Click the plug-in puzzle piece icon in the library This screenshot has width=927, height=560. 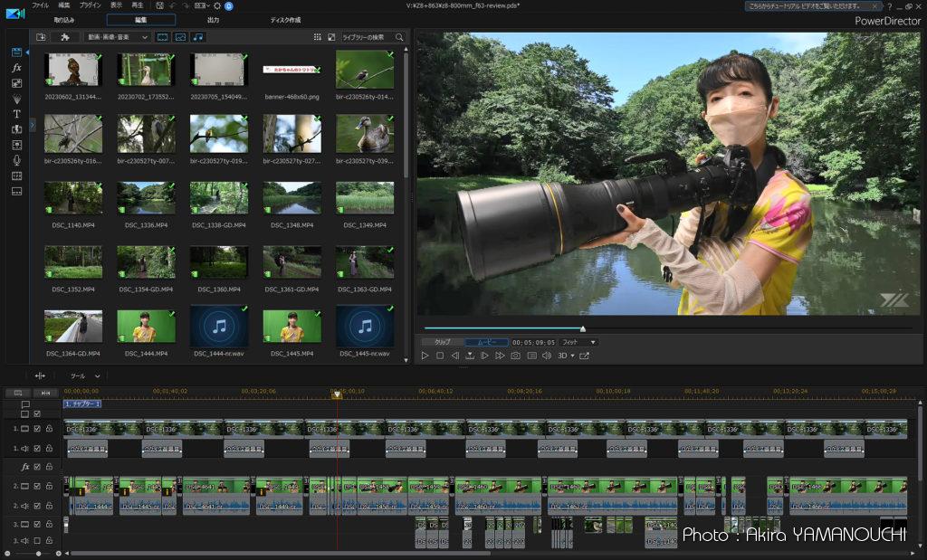point(64,37)
